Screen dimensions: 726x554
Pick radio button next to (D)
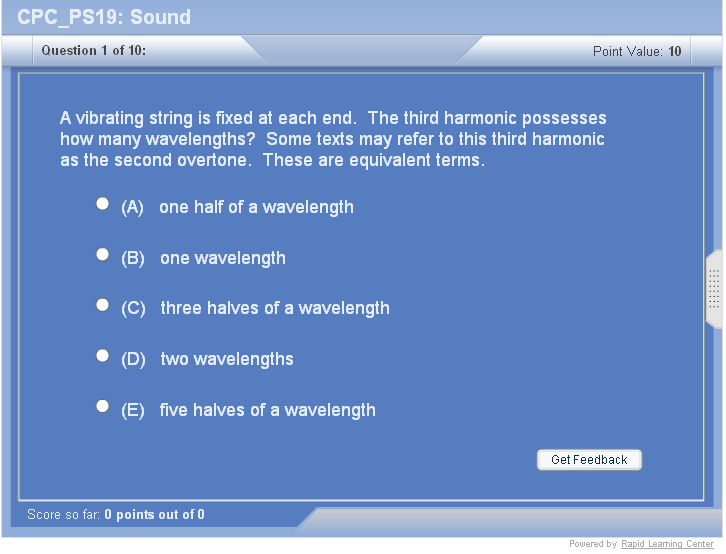(x=102, y=356)
